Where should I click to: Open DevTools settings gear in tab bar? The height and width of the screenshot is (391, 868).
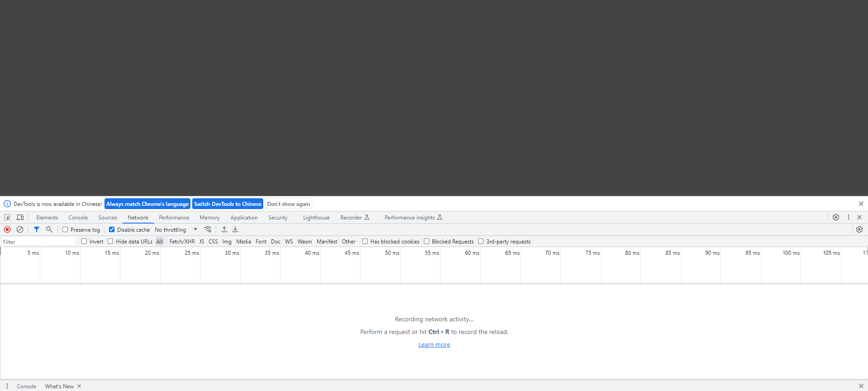pyautogui.click(x=836, y=218)
